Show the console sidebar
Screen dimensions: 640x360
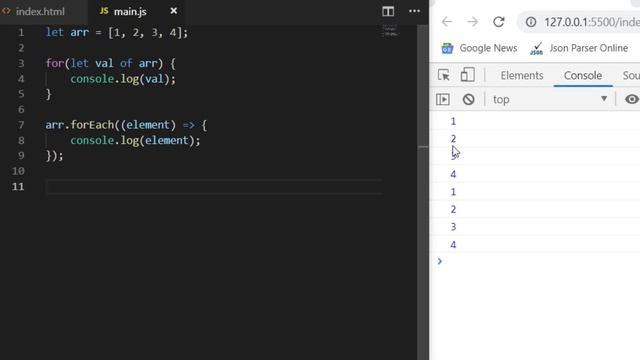[x=443, y=99]
